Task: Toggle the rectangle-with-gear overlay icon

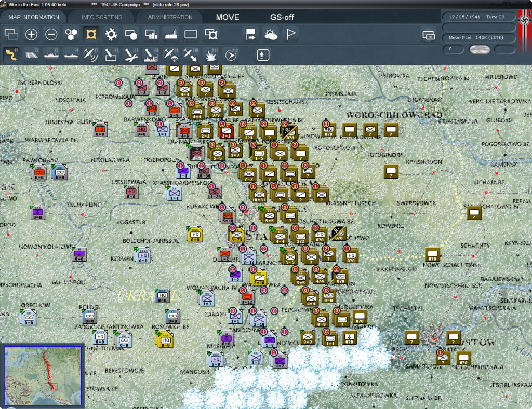Action: point(211,34)
